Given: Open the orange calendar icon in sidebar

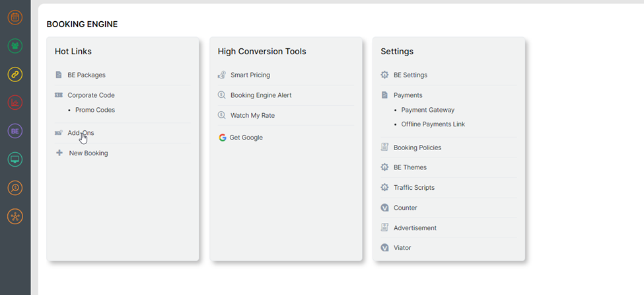Looking at the screenshot, I should 15,18.
